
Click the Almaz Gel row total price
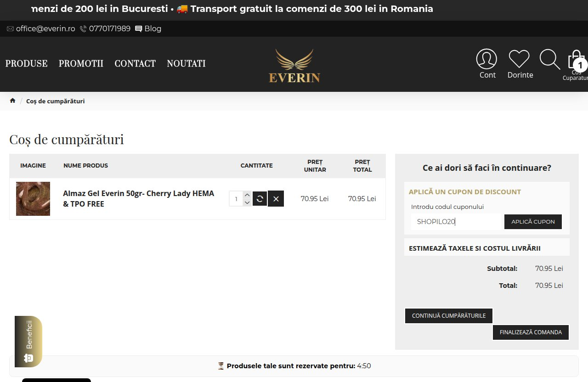362,199
